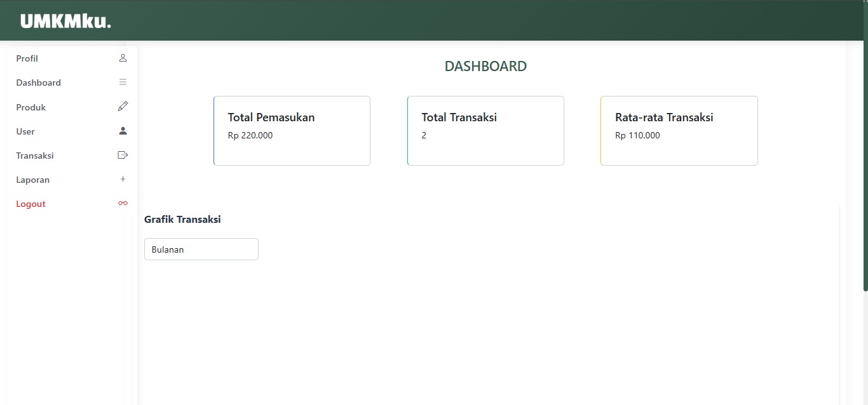Select the Rata-rata Transaksi card
This screenshot has height=405, width=868.
coord(679,131)
